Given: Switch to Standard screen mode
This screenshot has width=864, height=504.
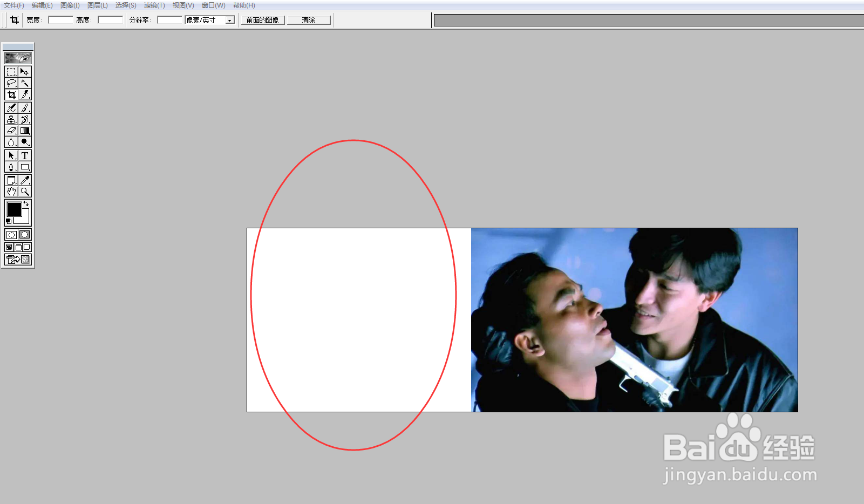Looking at the screenshot, I should [x=9, y=247].
